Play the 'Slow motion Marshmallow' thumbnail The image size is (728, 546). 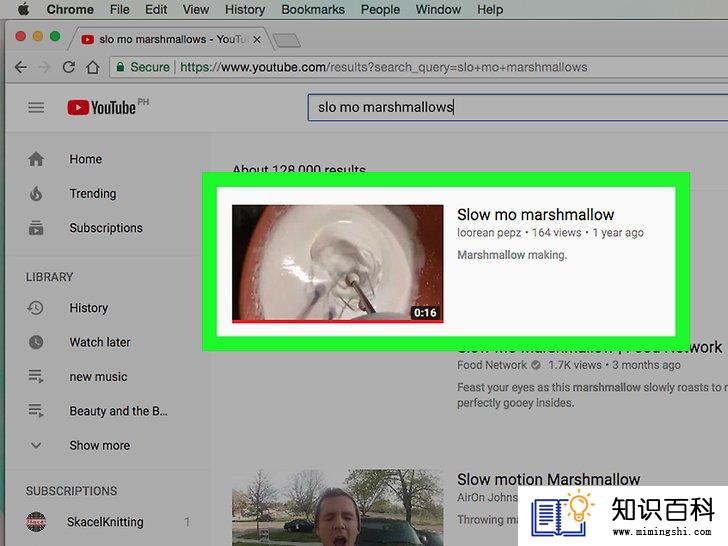[x=338, y=507]
